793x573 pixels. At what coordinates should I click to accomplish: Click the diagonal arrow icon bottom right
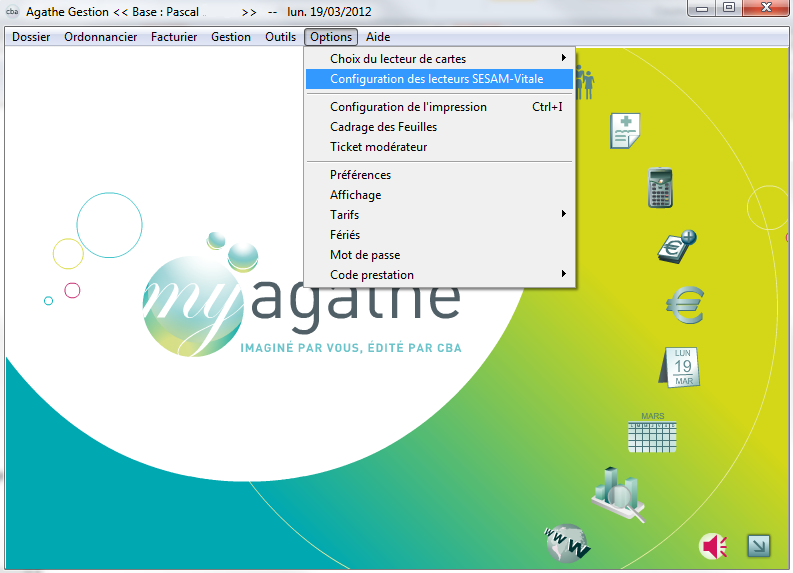(759, 546)
